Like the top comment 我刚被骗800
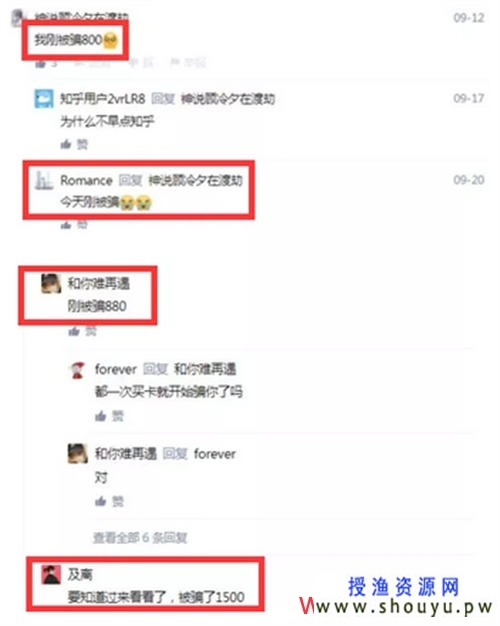 (x=47, y=63)
